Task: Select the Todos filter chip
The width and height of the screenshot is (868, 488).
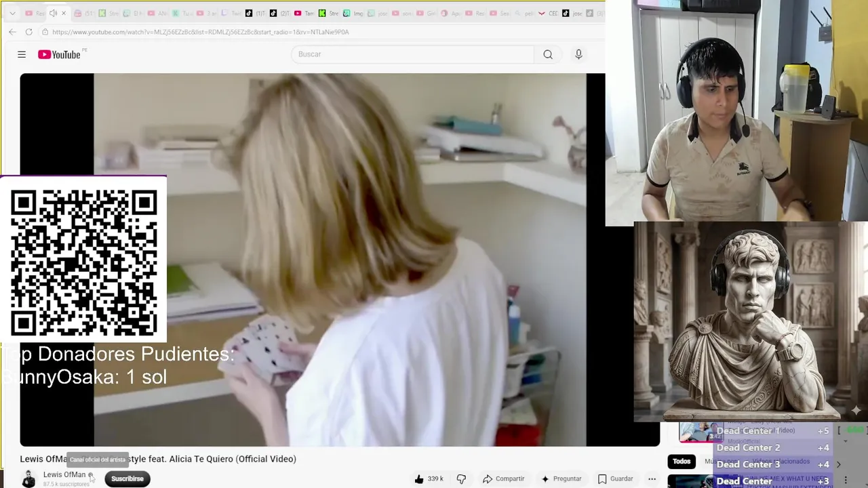Action: [682, 462]
